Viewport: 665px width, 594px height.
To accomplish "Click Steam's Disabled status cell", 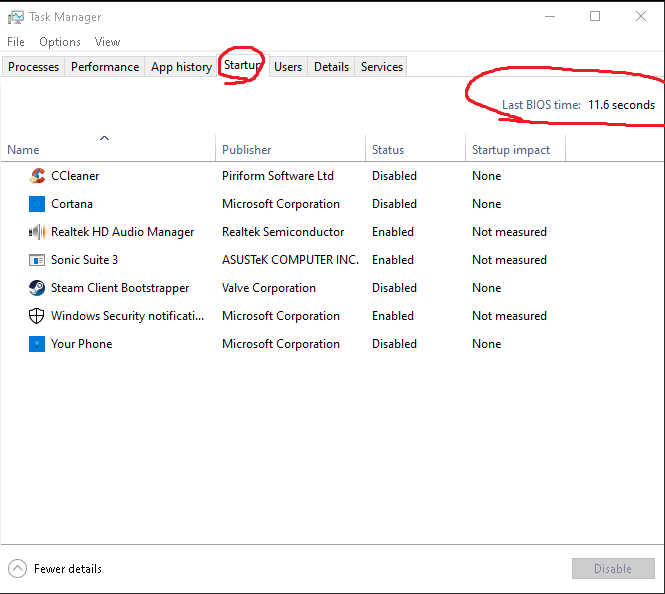I will 394,288.
